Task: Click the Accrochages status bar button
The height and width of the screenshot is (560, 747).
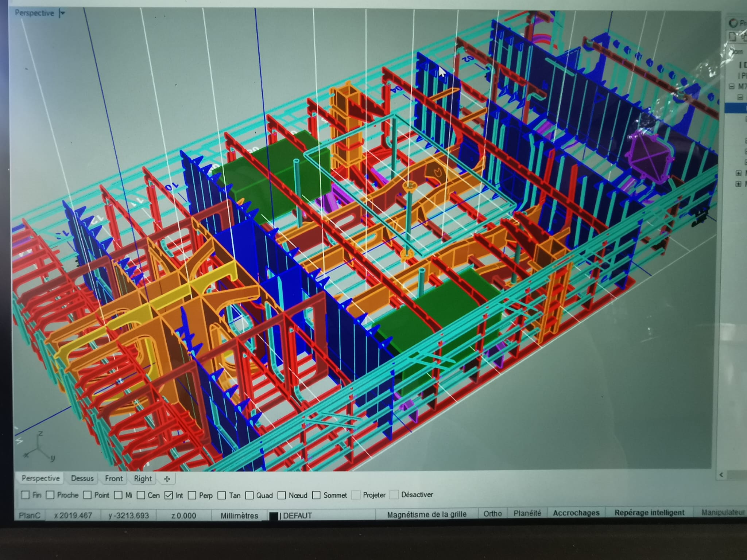Action: tap(576, 513)
